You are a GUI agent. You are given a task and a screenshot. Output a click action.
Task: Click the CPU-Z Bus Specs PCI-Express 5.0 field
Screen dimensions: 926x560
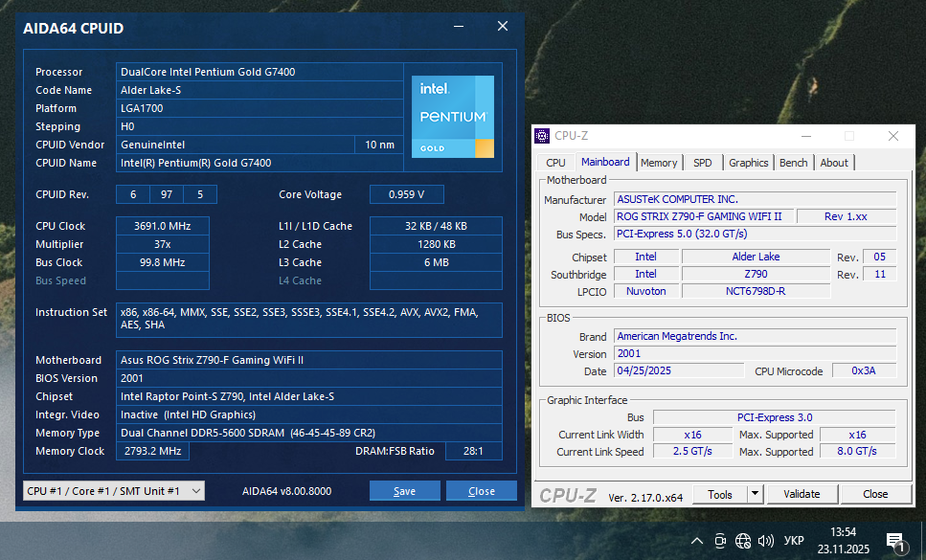click(x=756, y=234)
